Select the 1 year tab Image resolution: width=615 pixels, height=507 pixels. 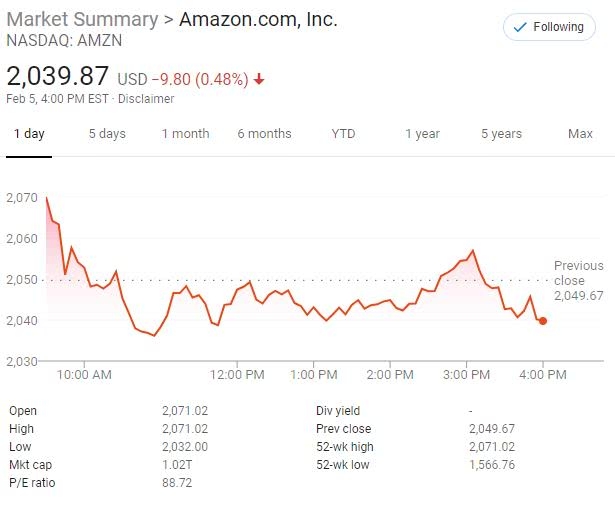(422, 134)
